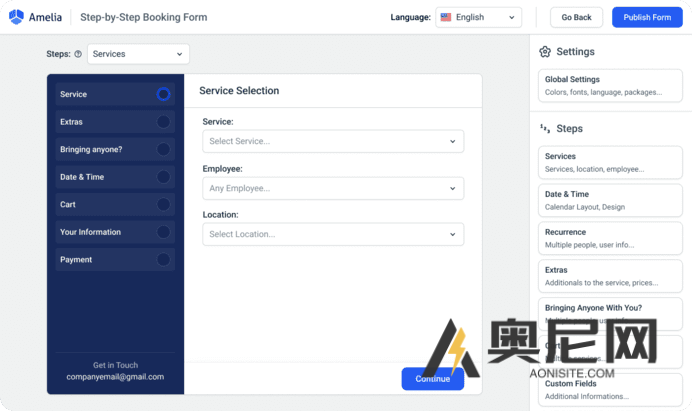Open Global Settings card
This screenshot has height=411, width=692.
click(x=610, y=86)
